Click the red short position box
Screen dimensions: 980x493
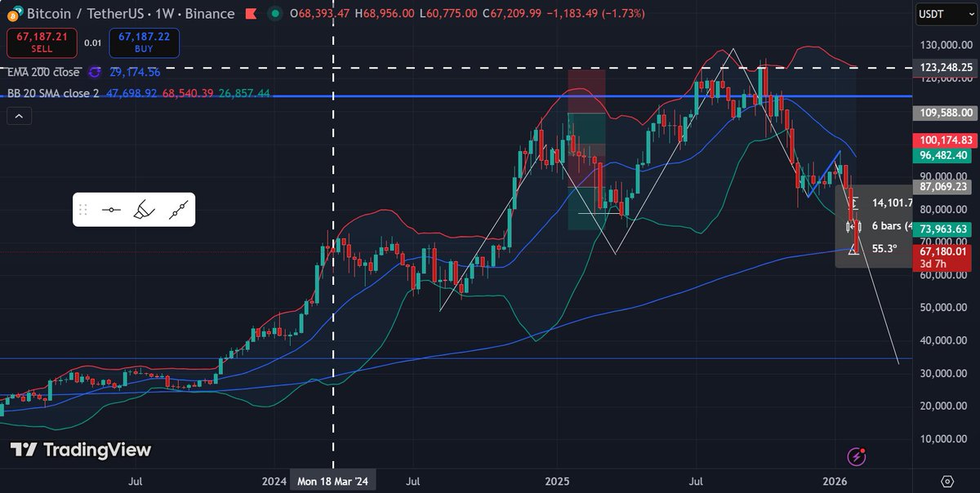coord(586,91)
